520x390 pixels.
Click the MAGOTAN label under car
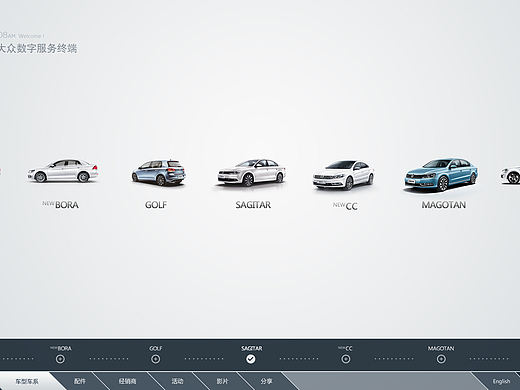pyautogui.click(x=444, y=205)
